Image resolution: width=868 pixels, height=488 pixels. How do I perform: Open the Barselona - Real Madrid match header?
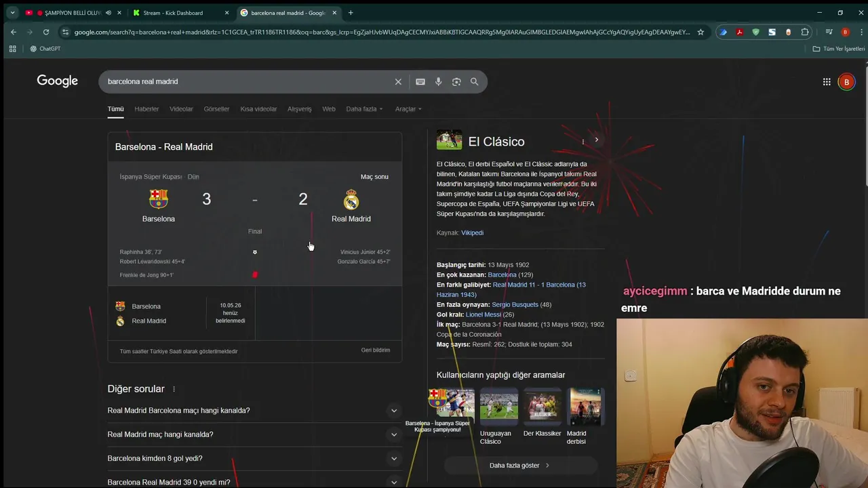(x=254, y=146)
